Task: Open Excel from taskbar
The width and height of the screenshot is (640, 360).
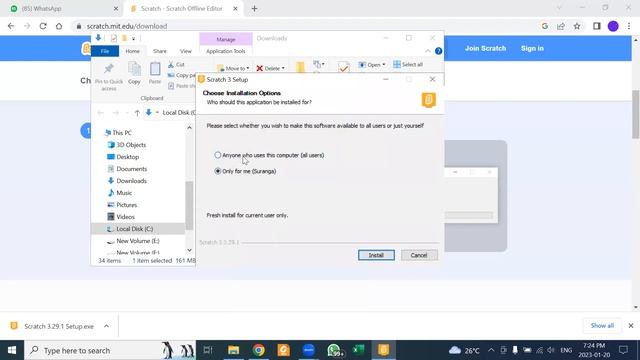Action: coord(358,350)
